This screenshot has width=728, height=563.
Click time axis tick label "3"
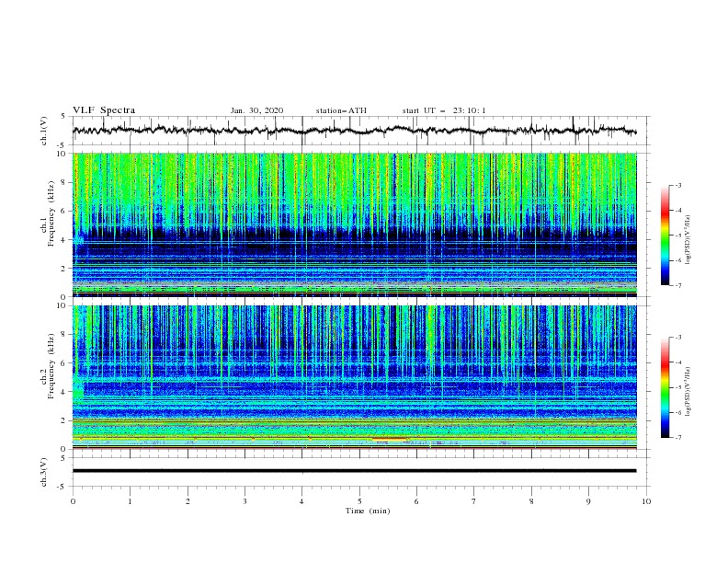245,501
